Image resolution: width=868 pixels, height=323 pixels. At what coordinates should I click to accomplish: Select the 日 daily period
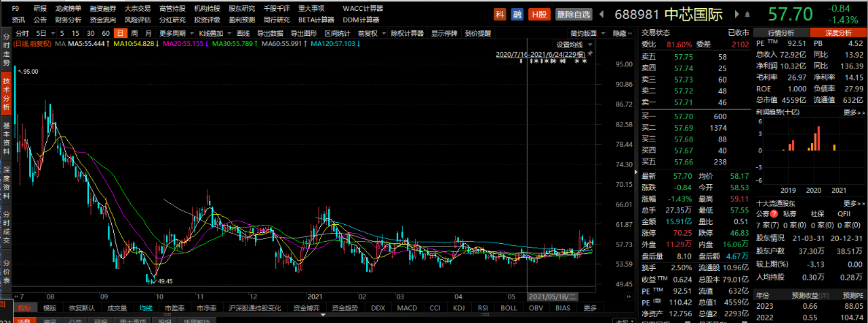tap(120, 33)
